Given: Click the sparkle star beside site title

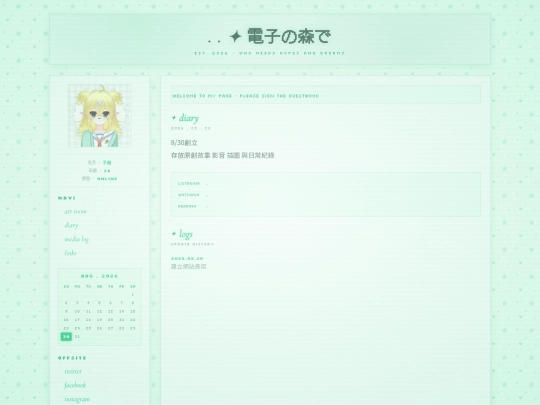Looking at the screenshot, I should [236, 37].
